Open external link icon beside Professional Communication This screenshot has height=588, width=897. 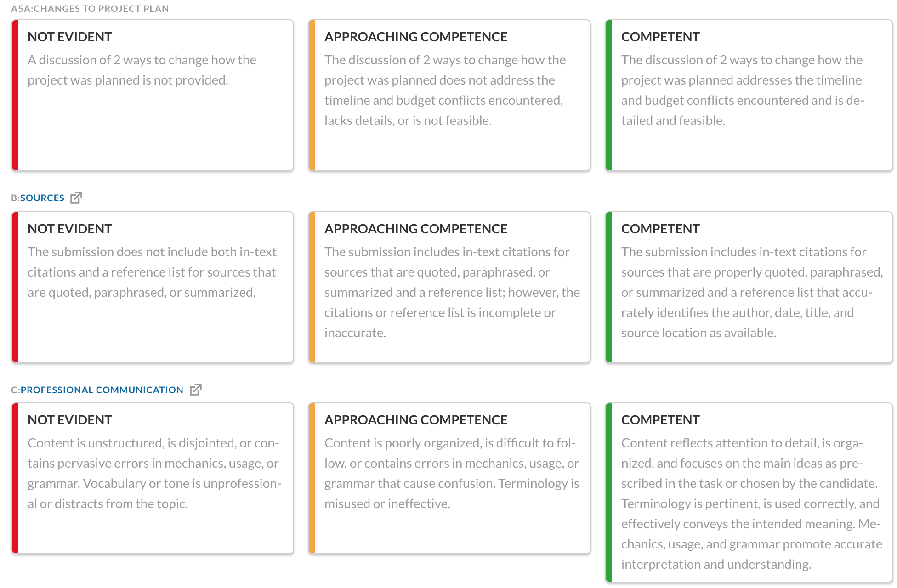[196, 390]
